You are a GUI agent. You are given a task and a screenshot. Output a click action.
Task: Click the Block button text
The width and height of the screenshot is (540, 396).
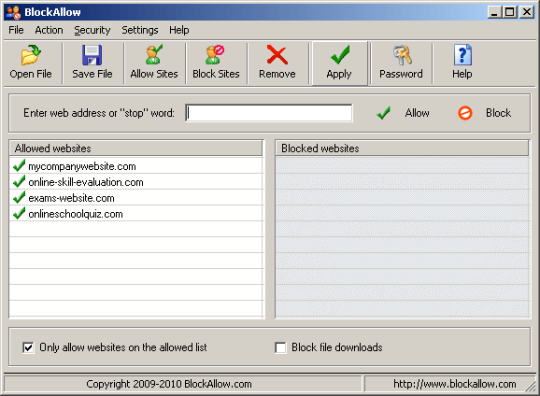pyautogui.click(x=498, y=113)
